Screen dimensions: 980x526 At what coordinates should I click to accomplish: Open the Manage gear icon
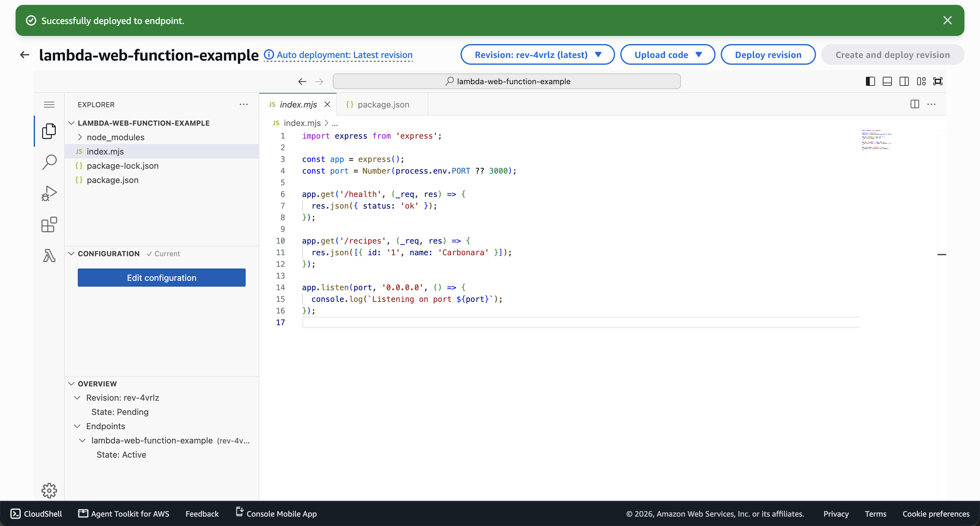(49, 491)
